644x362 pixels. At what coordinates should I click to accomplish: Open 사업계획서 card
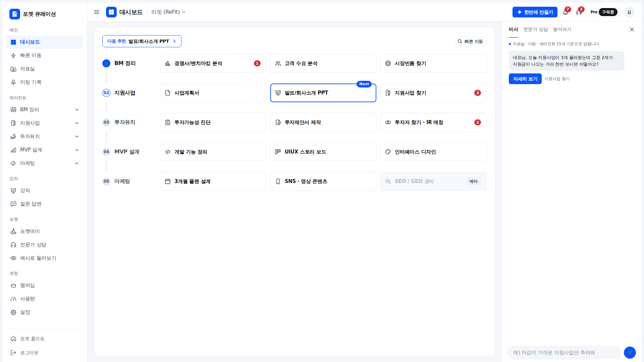click(x=213, y=93)
